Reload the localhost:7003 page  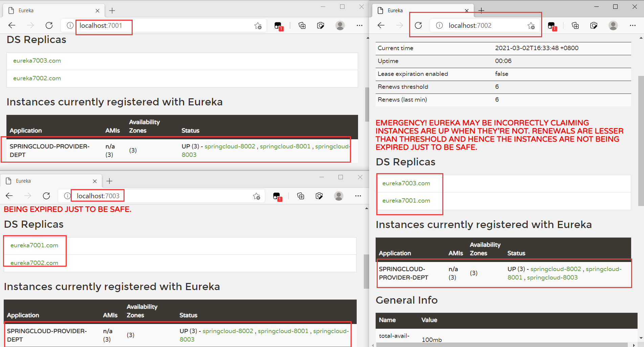46,196
